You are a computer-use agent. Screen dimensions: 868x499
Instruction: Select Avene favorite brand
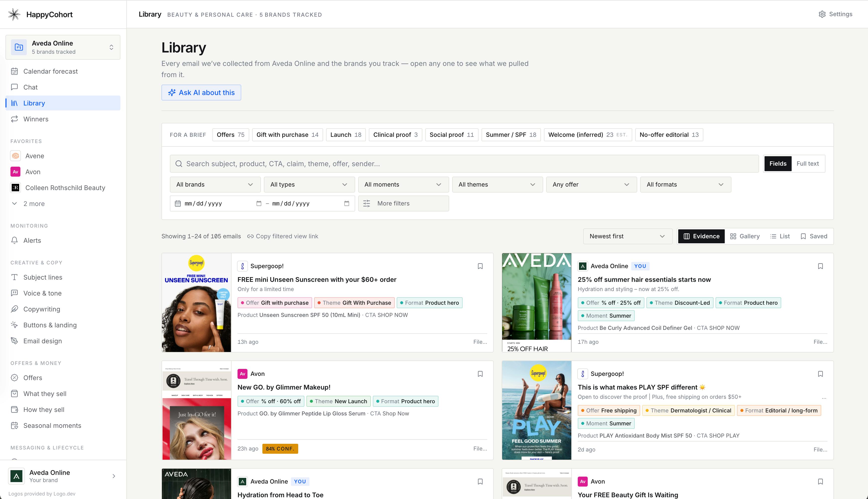(63, 155)
